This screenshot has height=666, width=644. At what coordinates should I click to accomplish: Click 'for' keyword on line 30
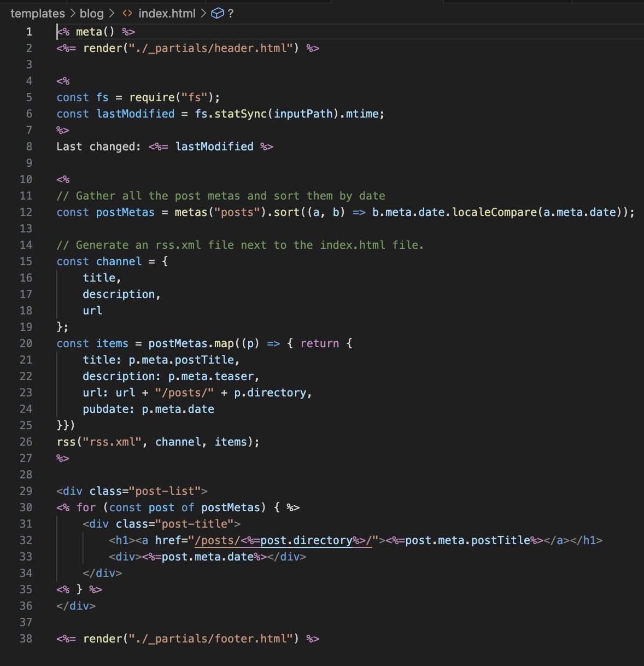tap(86, 507)
